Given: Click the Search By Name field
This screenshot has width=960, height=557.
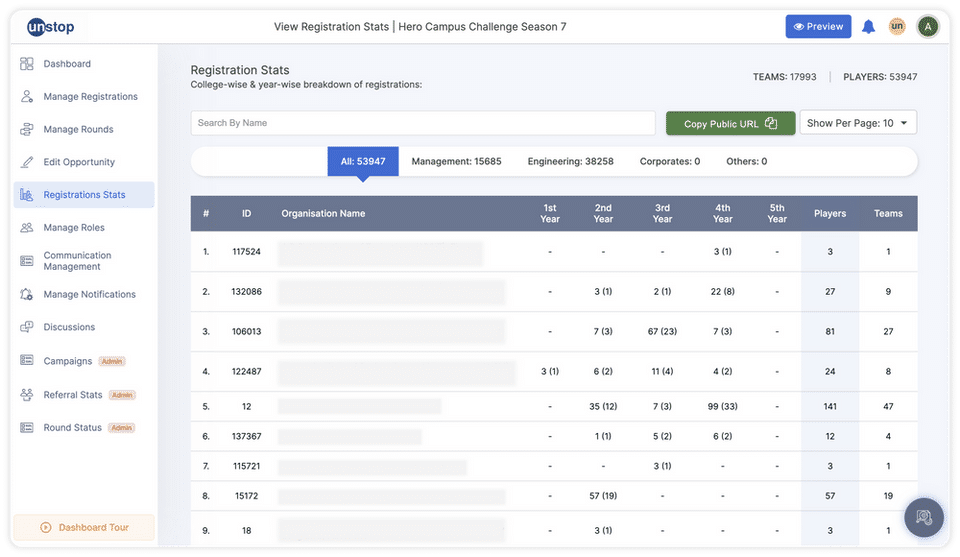Looking at the screenshot, I should click(422, 123).
